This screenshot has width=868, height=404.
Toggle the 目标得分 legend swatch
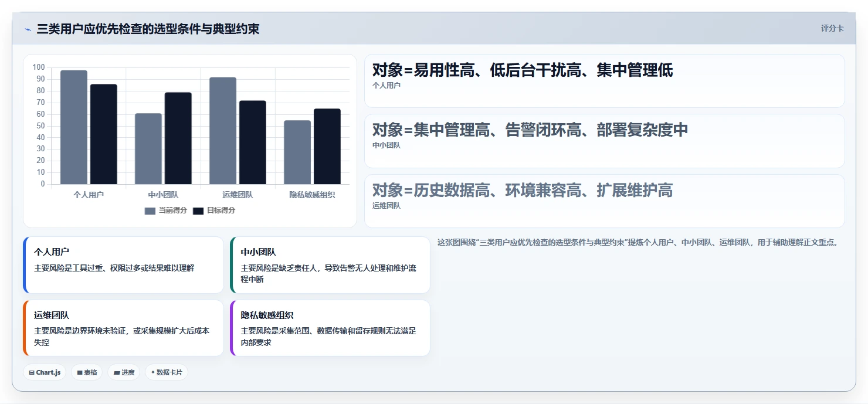pyautogui.click(x=198, y=211)
